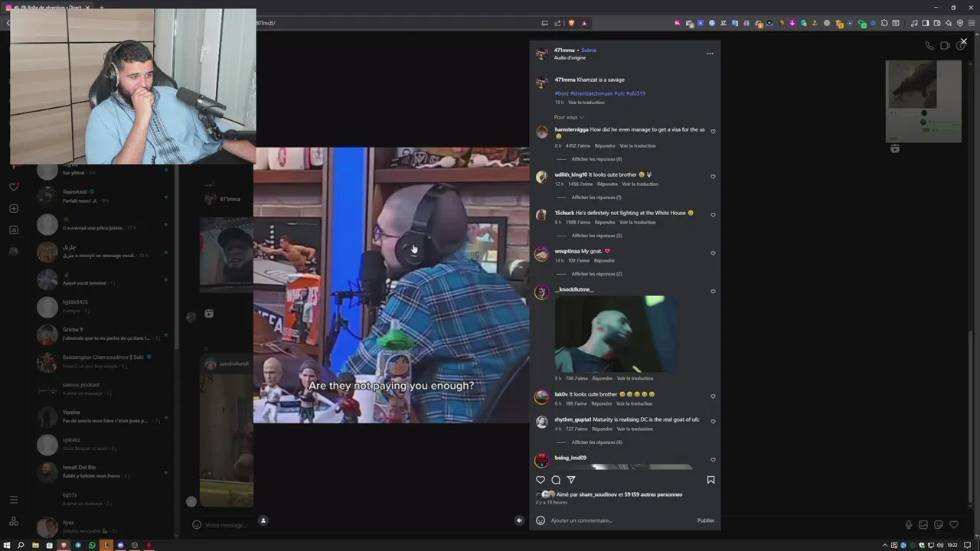
Task: Click Répondre under hamsternigga's comment
Action: (605, 145)
